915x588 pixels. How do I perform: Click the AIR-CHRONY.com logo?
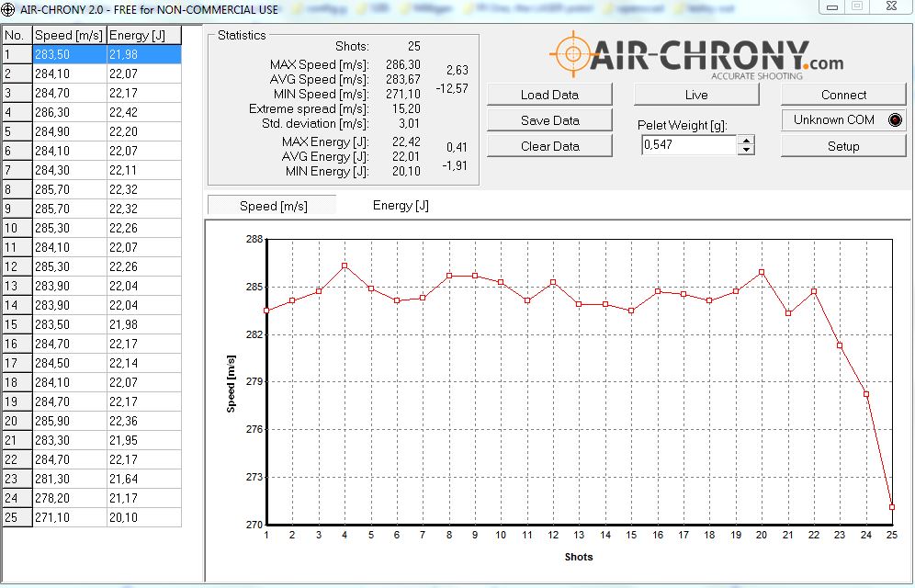click(x=696, y=55)
